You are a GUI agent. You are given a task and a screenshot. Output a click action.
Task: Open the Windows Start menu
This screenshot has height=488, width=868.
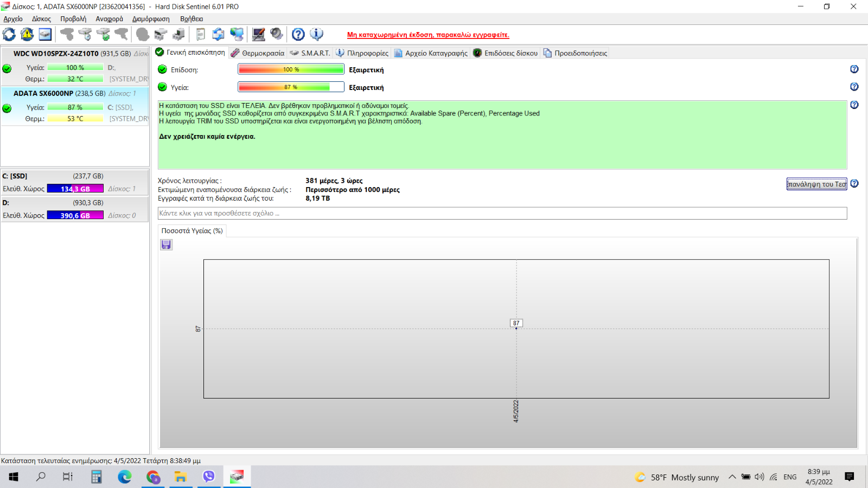coord(14,477)
